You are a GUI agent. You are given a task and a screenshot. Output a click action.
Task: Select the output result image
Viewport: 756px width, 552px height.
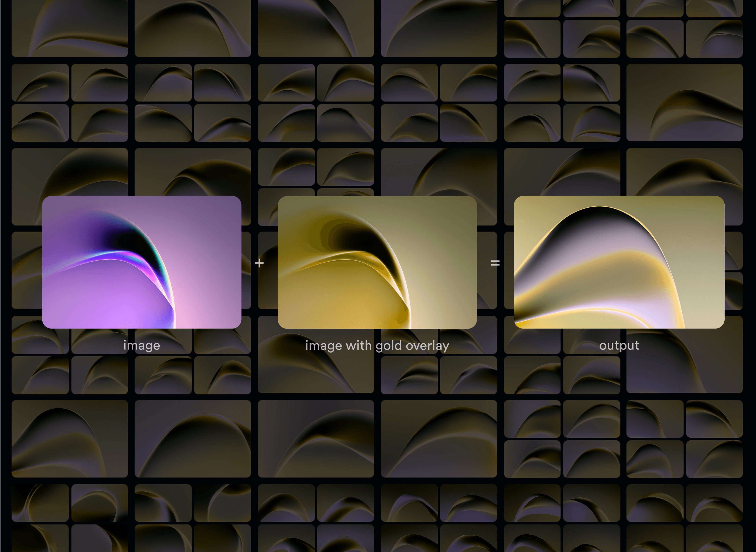(619, 262)
